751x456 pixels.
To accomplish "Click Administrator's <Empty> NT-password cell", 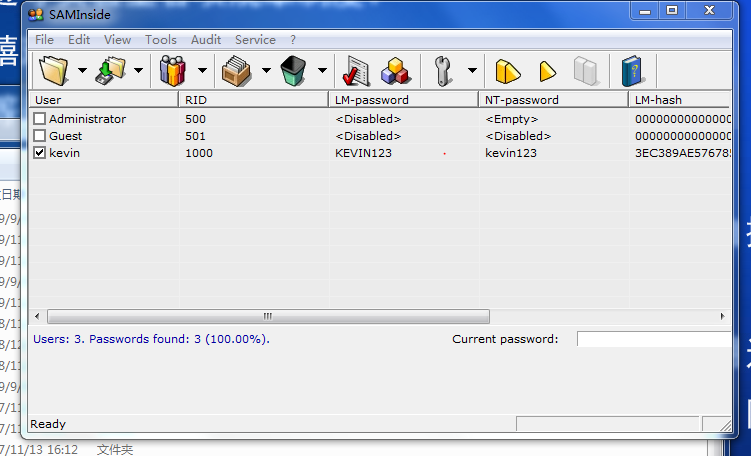I will pyautogui.click(x=512, y=119).
